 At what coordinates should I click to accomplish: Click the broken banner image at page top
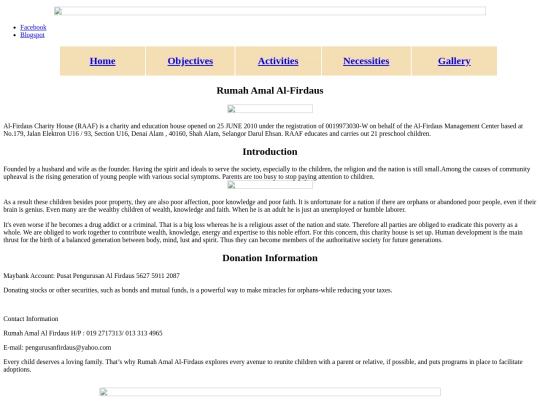click(x=270, y=11)
